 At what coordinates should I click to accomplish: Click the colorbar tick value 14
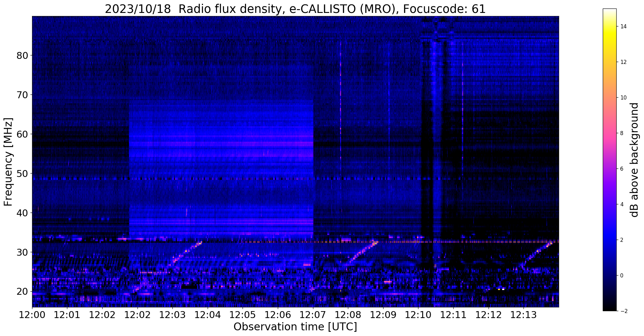tap(623, 26)
